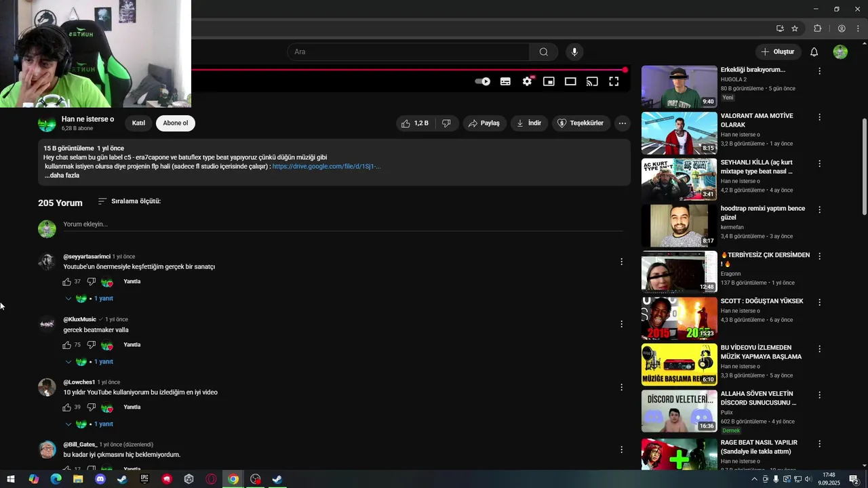Open SCOTT : DOĞUŞTAN YÜKSEK video thumbnail
Image resolution: width=868 pixels, height=488 pixels.
click(679, 319)
